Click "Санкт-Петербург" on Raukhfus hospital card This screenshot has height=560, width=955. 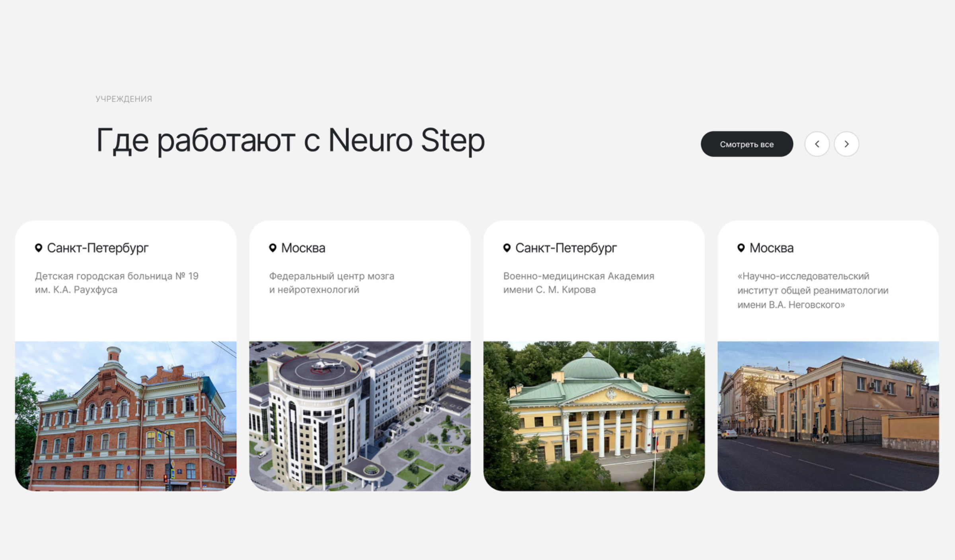(x=97, y=248)
